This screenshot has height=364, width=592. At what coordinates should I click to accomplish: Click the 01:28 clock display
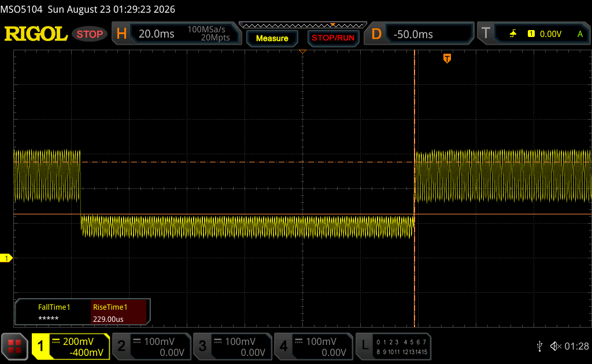coord(576,346)
